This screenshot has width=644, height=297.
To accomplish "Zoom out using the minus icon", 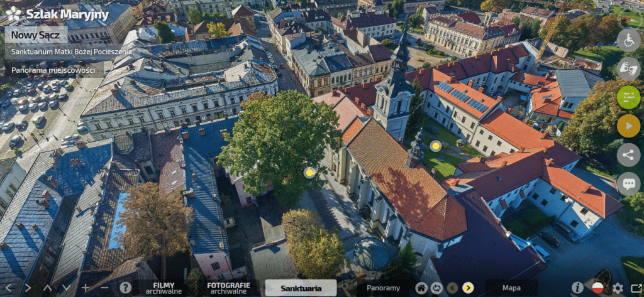I will point(104,288).
